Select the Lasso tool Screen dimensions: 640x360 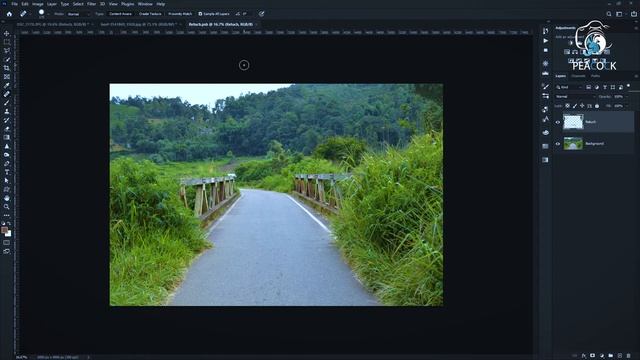(7, 51)
